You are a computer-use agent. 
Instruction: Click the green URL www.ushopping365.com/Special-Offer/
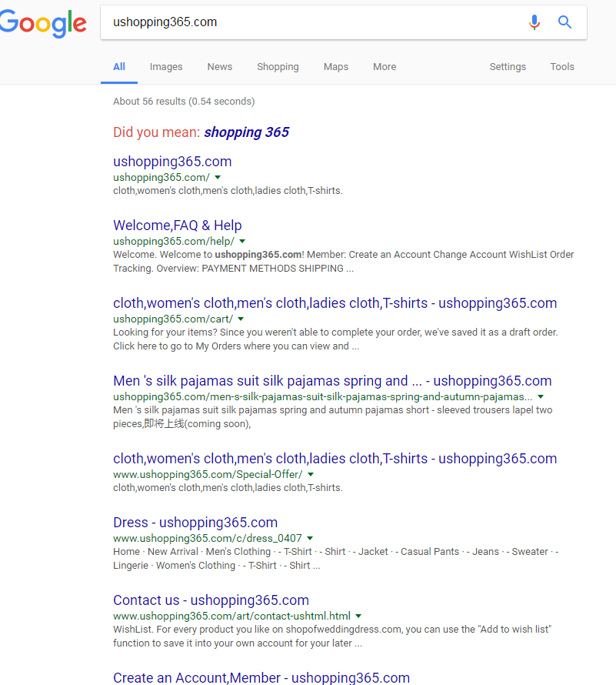point(208,474)
